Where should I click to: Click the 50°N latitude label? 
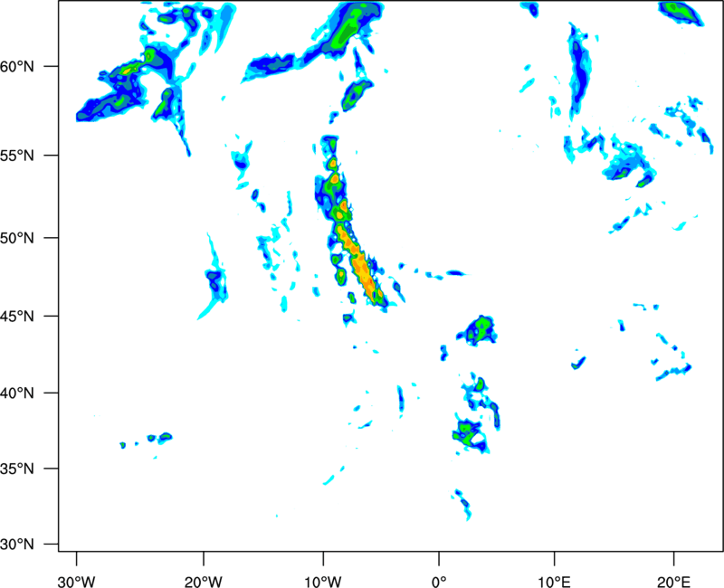pyautogui.click(x=17, y=238)
